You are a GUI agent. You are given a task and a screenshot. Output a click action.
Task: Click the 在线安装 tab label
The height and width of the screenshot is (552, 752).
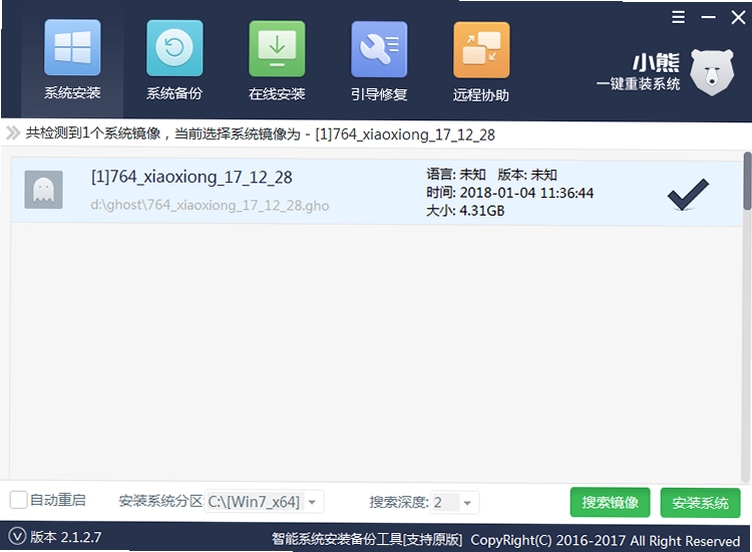(x=277, y=94)
